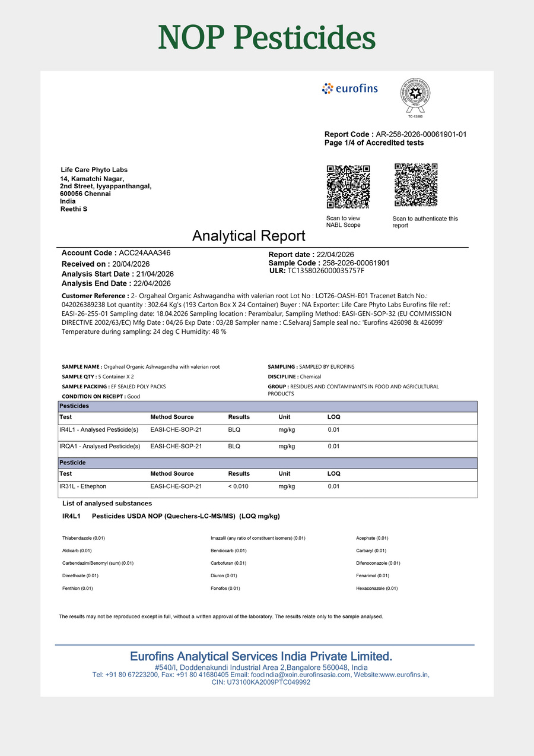Click the Hexaconazole (0.01) entry

tap(377, 589)
